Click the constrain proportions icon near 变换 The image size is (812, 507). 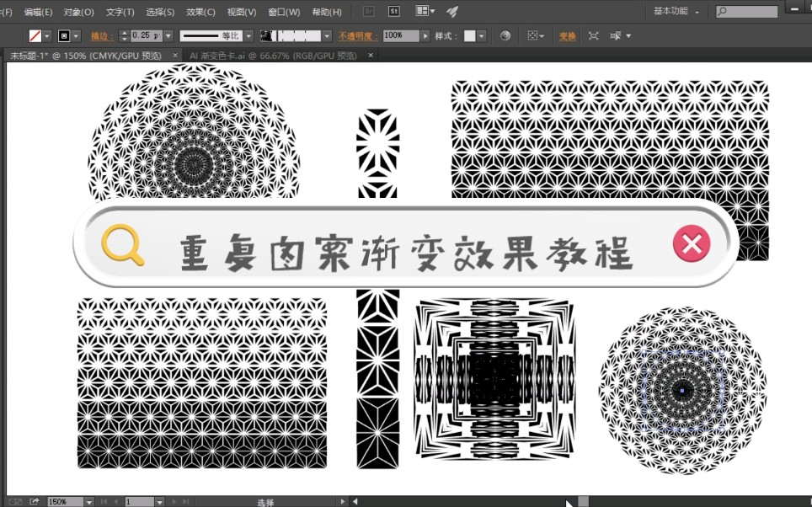(x=592, y=35)
